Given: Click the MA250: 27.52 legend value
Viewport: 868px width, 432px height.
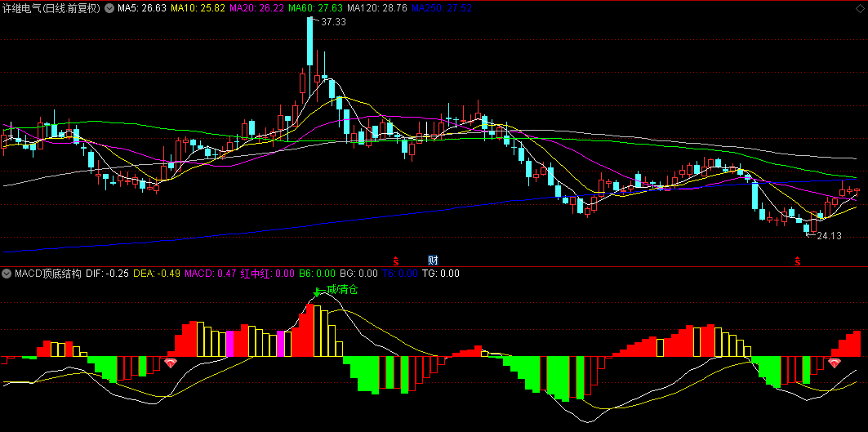Looking at the screenshot, I should coord(441,8).
